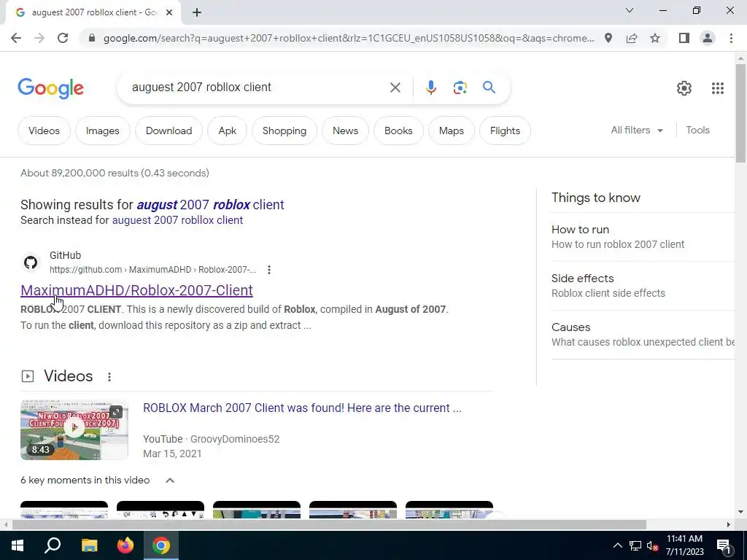Select the Apk filter chip

click(228, 131)
